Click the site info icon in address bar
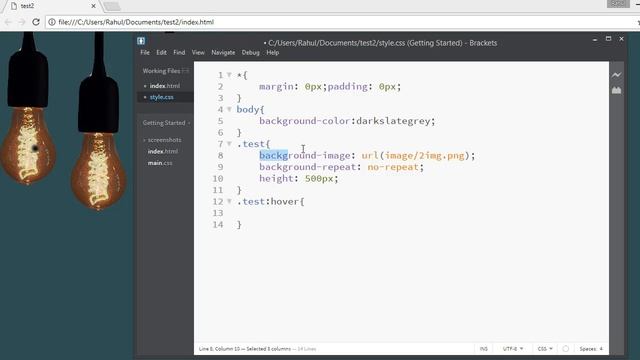Viewport: 640px width, 360px height. pyautogui.click(x=52, y=22)
